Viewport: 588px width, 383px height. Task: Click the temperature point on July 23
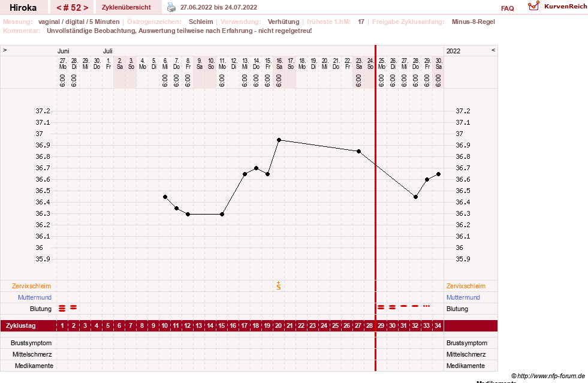(359, 151)
